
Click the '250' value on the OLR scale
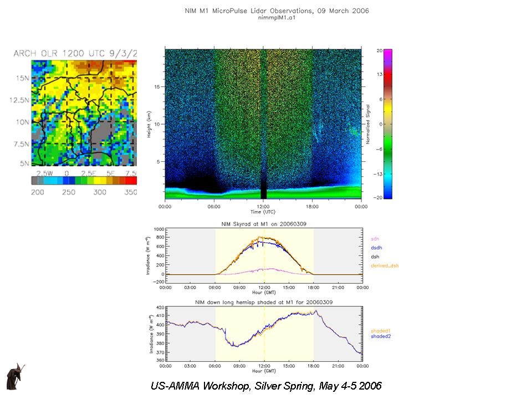69,192
